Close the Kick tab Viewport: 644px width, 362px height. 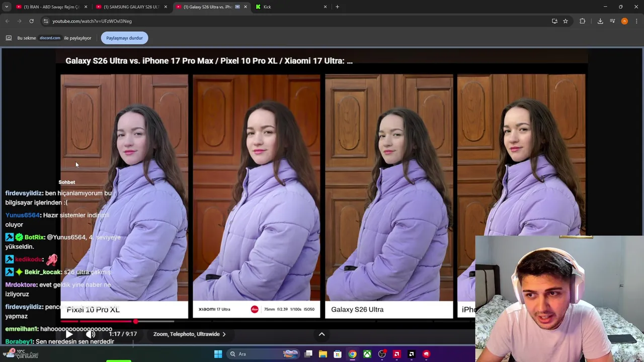[x=325, y=7]
